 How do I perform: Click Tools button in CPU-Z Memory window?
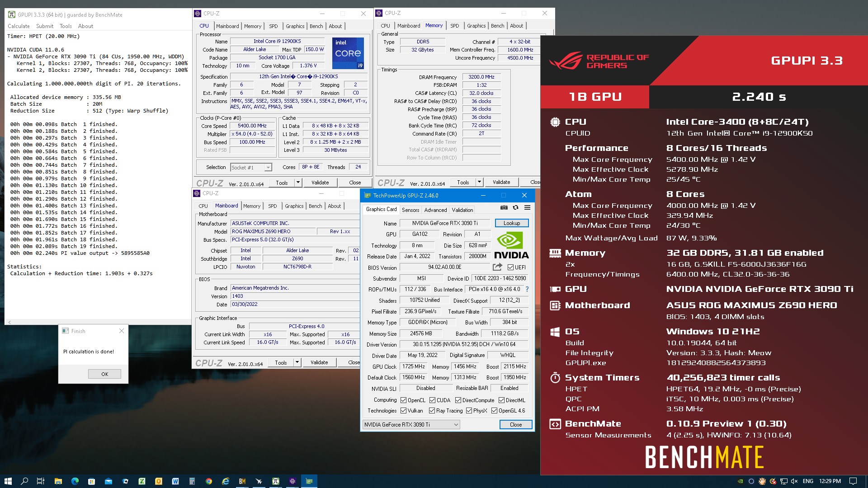[x=463, y=182]
